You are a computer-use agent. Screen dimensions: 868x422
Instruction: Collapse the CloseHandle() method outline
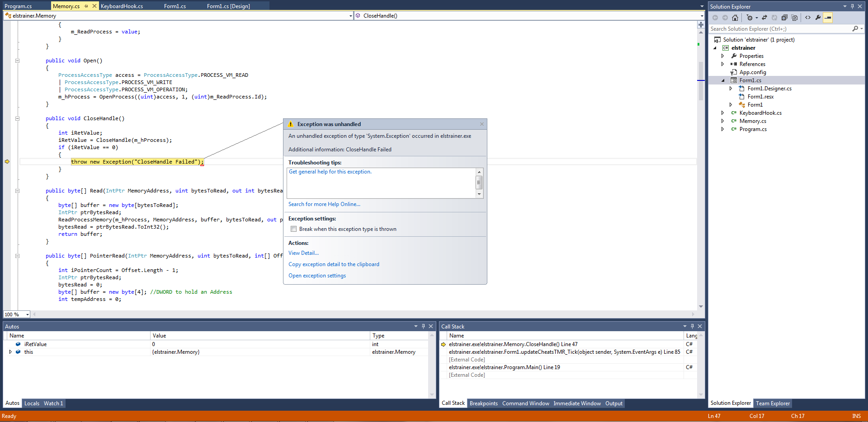pos(17,118)
